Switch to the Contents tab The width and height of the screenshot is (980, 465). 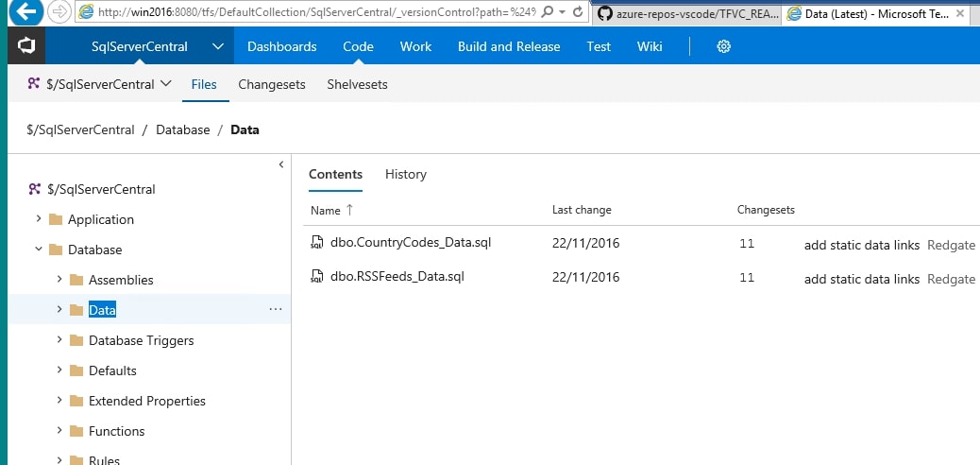[x=335, y=174]
